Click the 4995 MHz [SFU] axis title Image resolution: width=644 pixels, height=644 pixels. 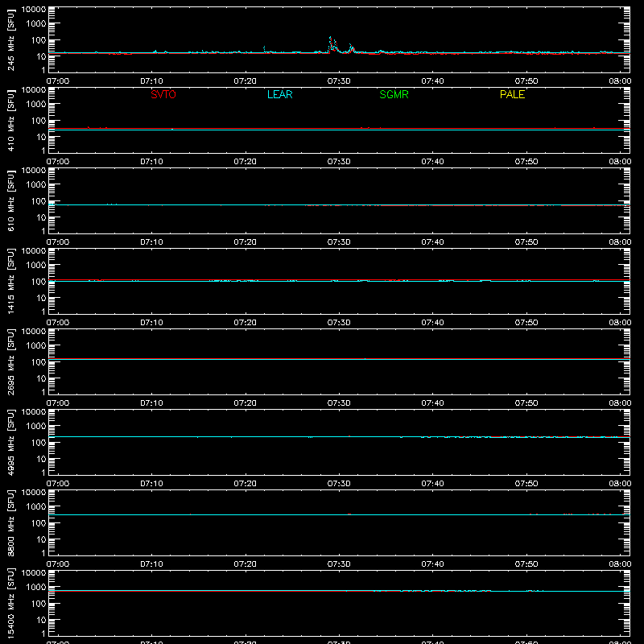[x=10, y=442]
